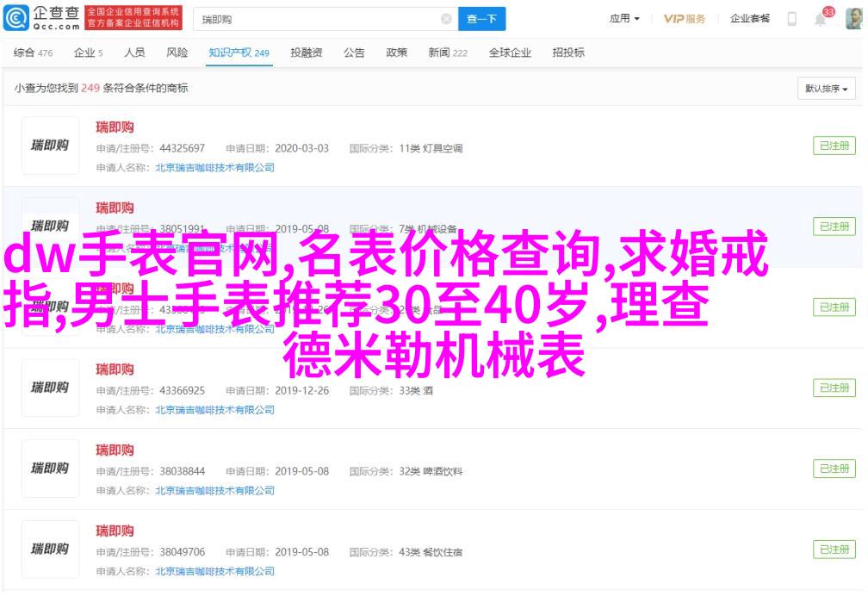Switch to the 综合 476 tab
This screenshot has width=868, height=596.
point(34,53)
